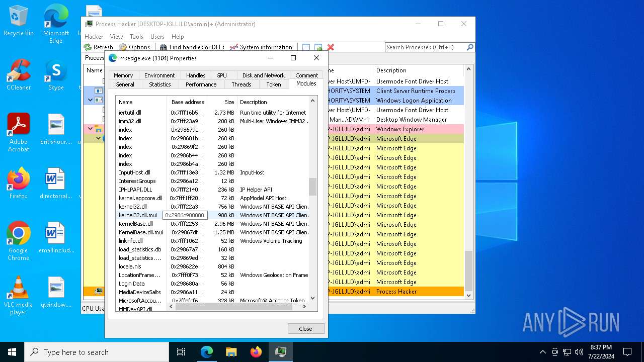Select the Login Data module row
The width and height of the screenshot is (644, 362).
pos(212,284)
